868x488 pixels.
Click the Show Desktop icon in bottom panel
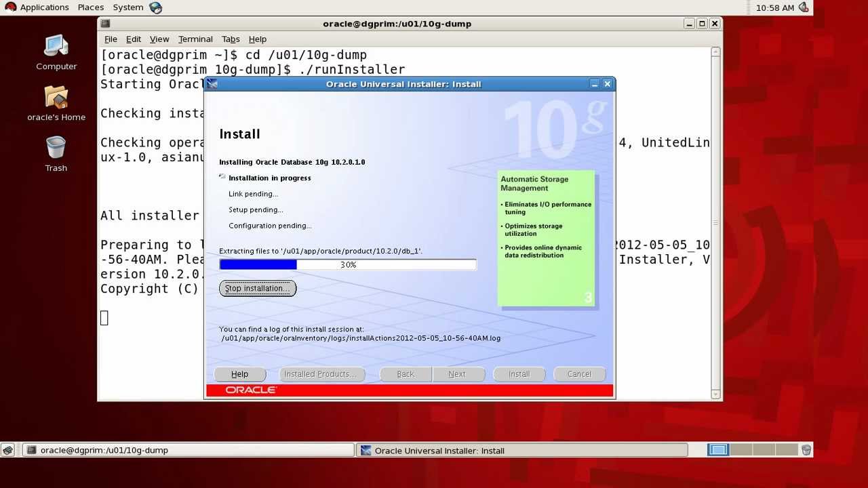[8, 450]
